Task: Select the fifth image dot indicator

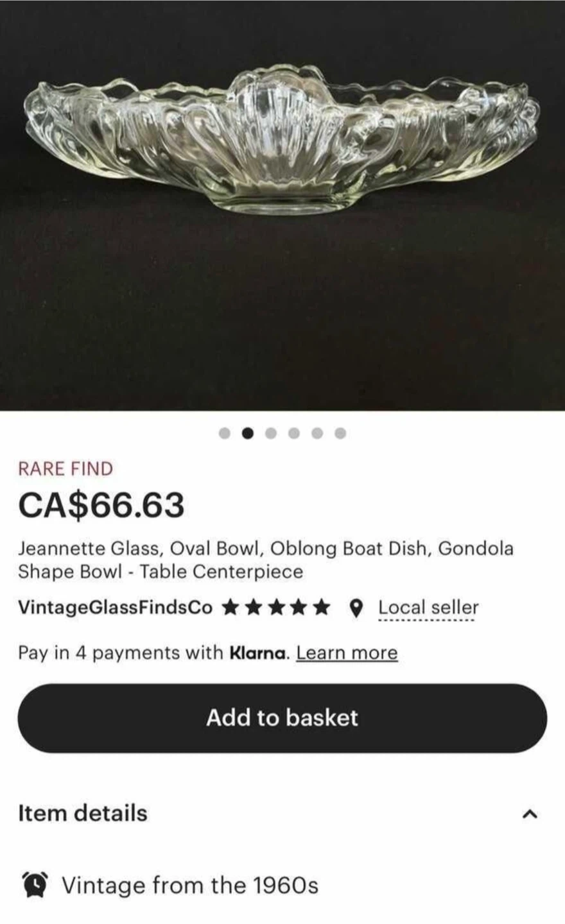Action: pyautogui.click(x=317, y=433)
